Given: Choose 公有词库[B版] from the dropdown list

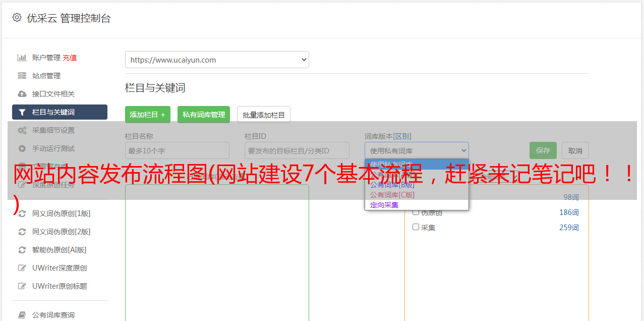Looking at the screenshot, I should pos(417,185).
